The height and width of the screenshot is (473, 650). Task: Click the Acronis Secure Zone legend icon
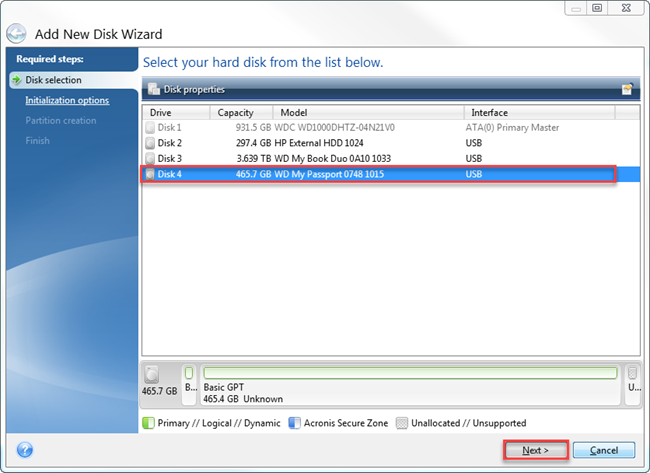(x=294, y=423)
